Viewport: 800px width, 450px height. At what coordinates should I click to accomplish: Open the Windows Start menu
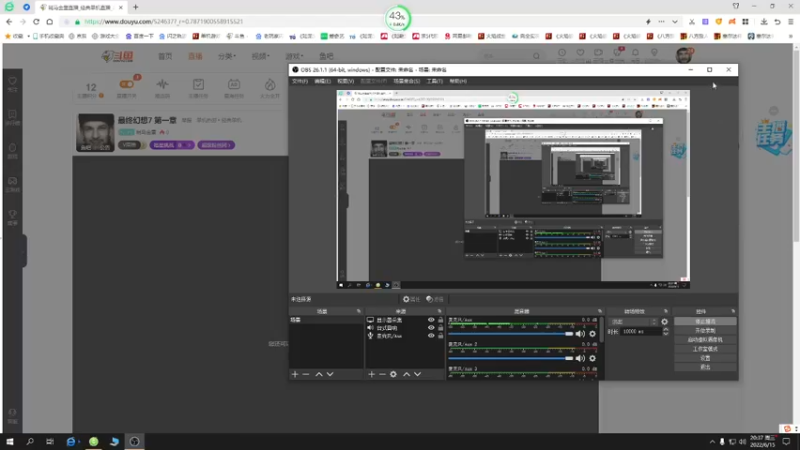(10, 441)
